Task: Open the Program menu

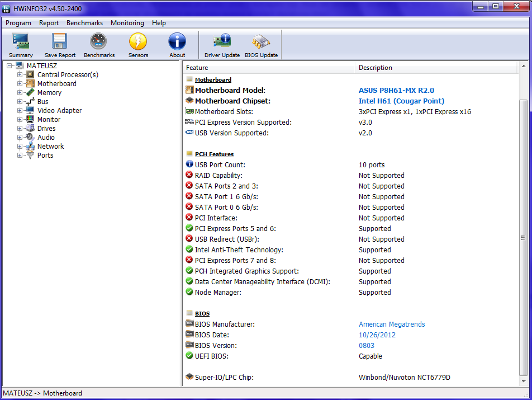Action: coord(18,23)
